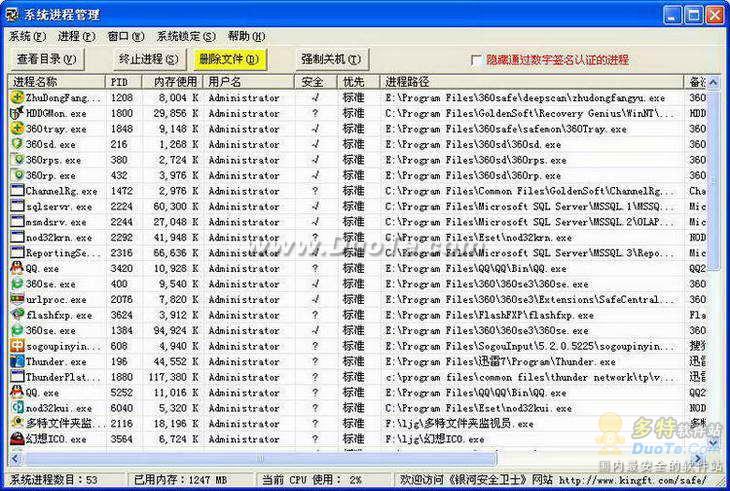This screenshot has width=730, height=491.
Task: Click the 系统进程管理 title bar app icon
Action: [12, 14]
